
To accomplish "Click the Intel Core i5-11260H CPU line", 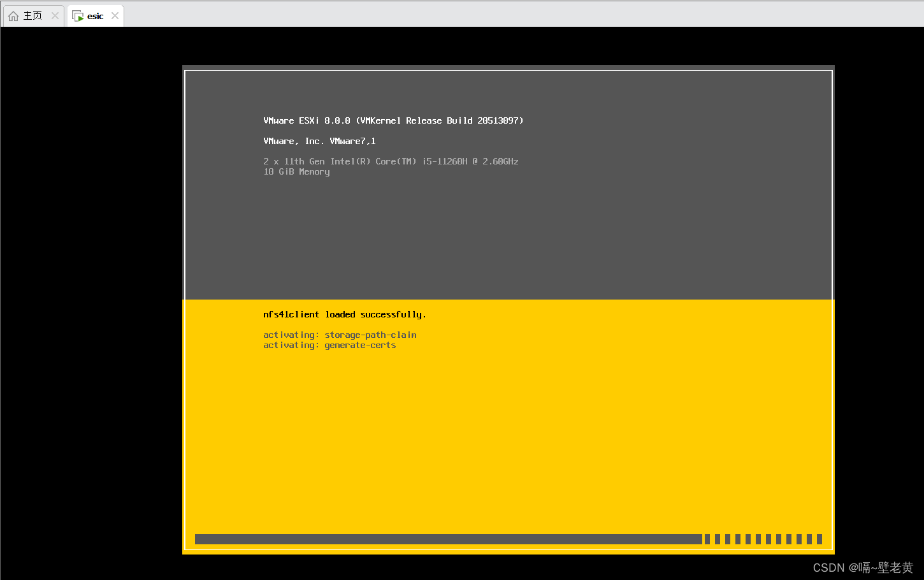I will tap(391, 161).
